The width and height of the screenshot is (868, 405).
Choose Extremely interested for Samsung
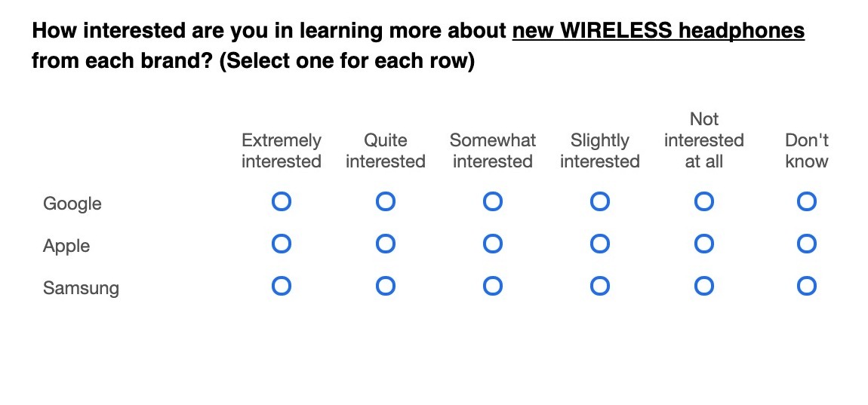pos(282,287)
